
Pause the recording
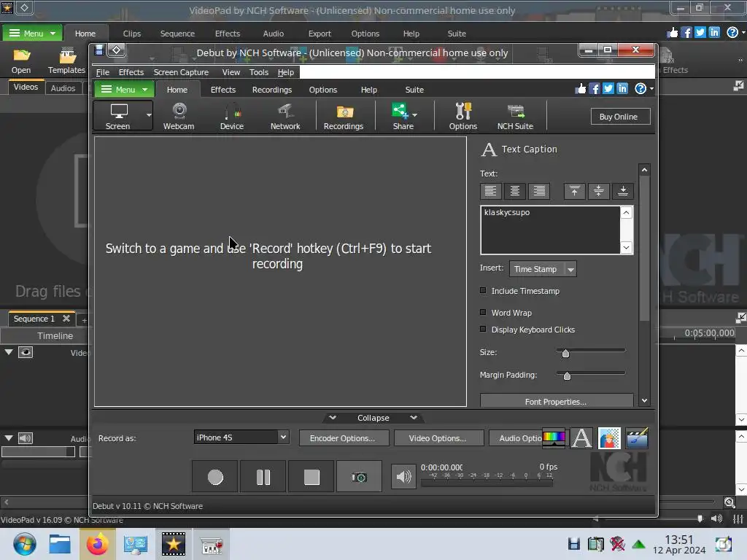(x=263, y=476)
